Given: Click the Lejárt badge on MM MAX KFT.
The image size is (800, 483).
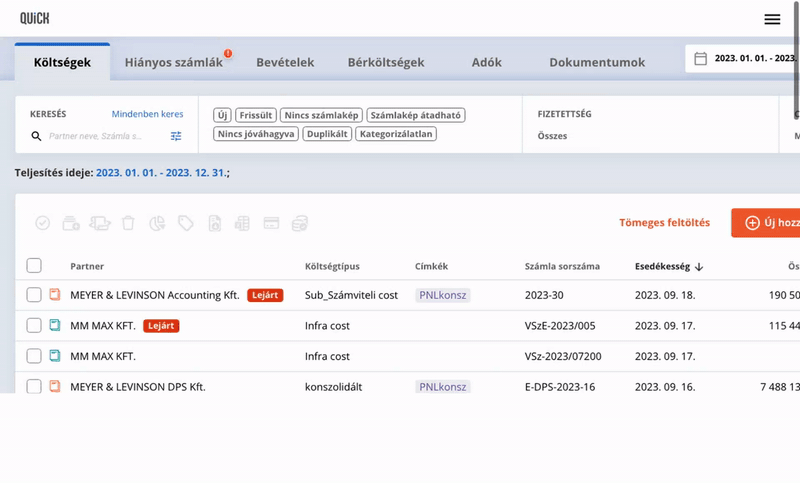Looking at the screenshot, I should point(161,326).
